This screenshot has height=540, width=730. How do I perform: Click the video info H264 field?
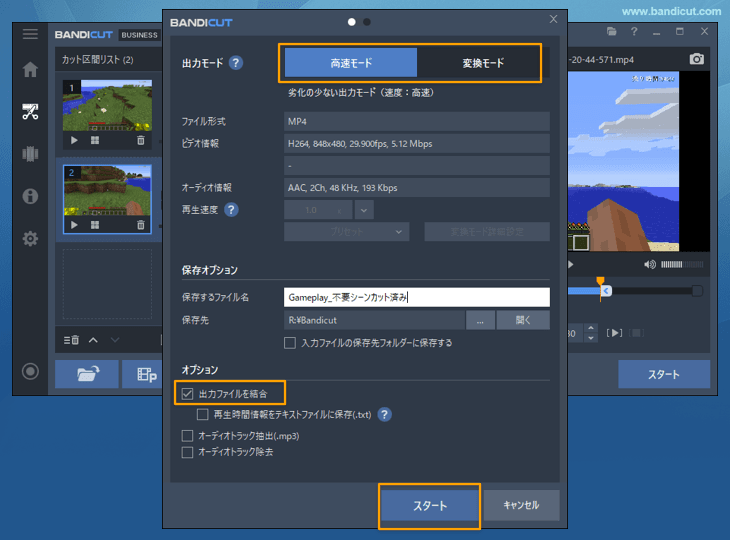click(417, 143)
